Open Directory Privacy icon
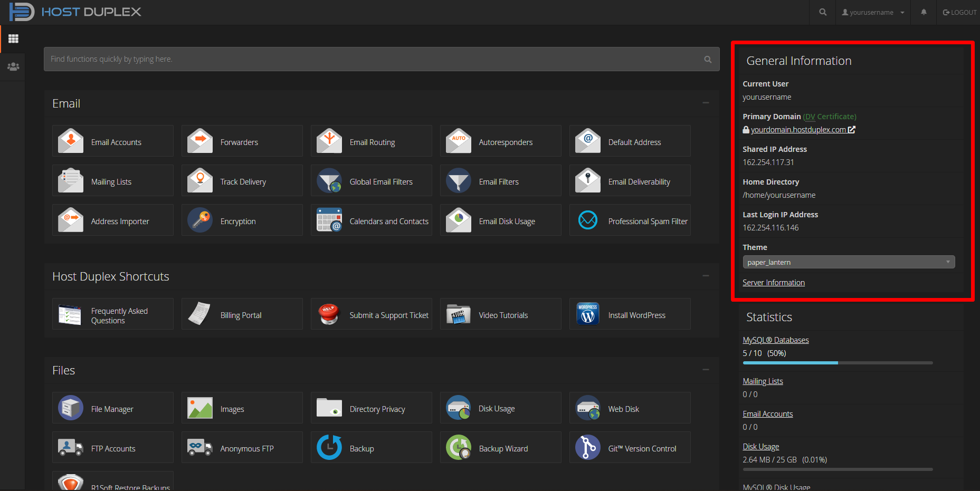The width and height of the screenshot is (980, 491). tap(329, 408)
